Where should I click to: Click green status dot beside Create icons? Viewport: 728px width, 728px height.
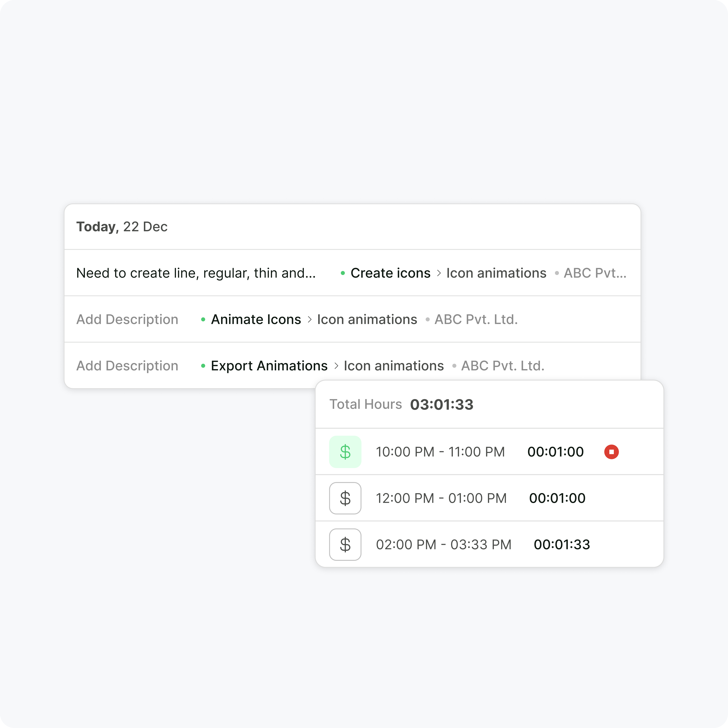tap(343, 273)
